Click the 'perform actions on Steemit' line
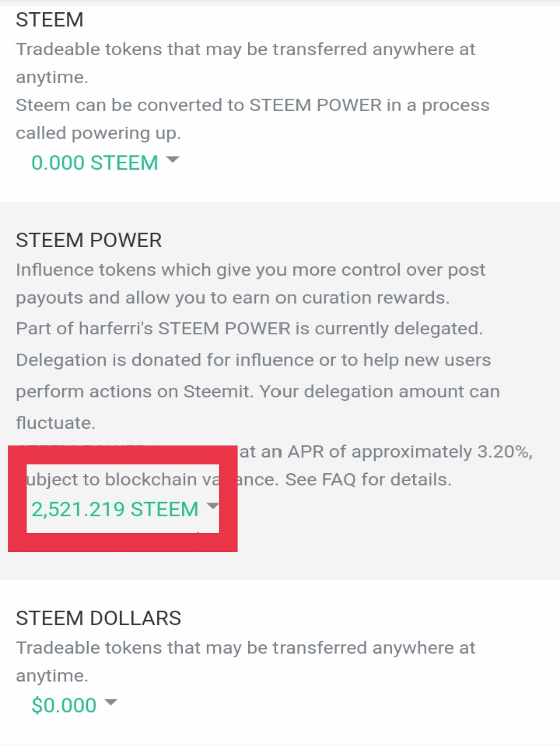This screenshot has height=746, width=560. (x=258, y=391)
